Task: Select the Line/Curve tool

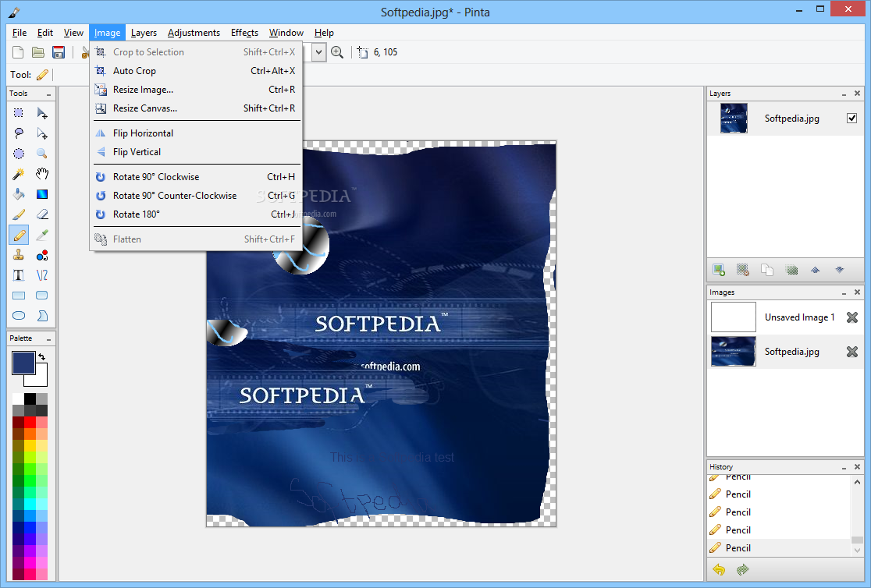Action: [x=41, y=275]
